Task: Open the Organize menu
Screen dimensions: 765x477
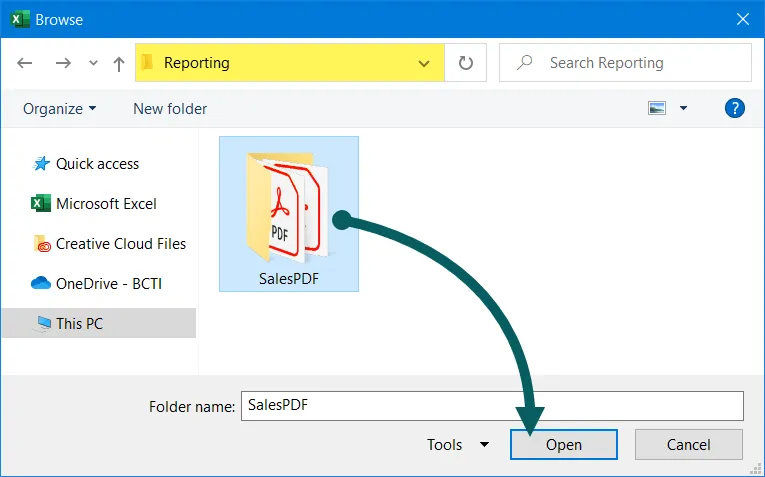Action: coord(60,108)
